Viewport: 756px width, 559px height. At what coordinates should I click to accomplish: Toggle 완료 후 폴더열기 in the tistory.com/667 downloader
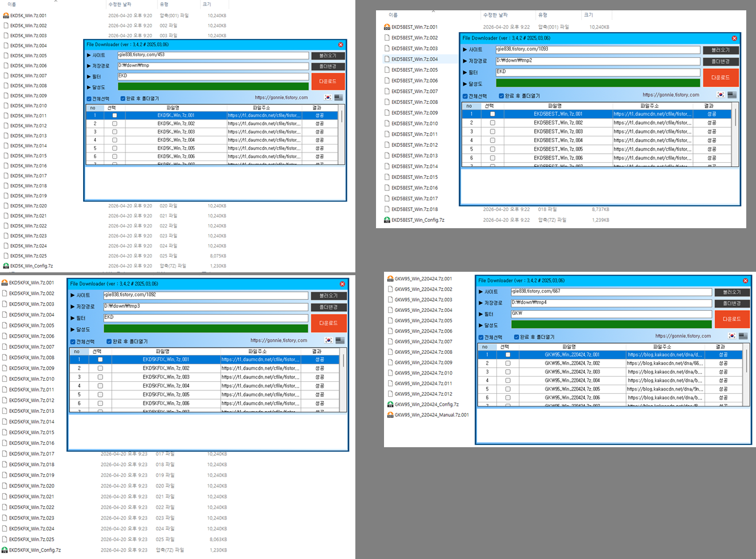(x=516, y=337)
